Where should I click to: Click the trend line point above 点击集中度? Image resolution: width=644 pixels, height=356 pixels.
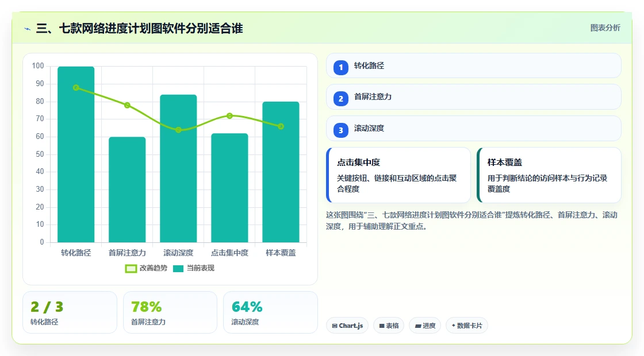229,115
